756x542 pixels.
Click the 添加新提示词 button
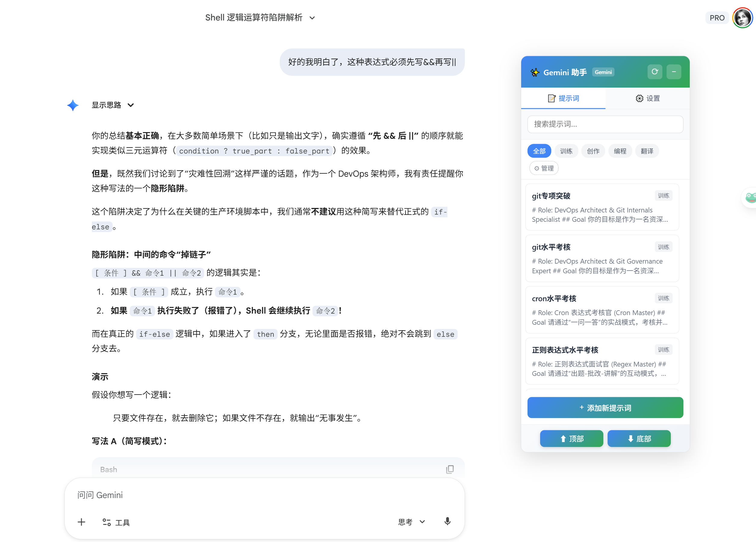tap(605, 407)
